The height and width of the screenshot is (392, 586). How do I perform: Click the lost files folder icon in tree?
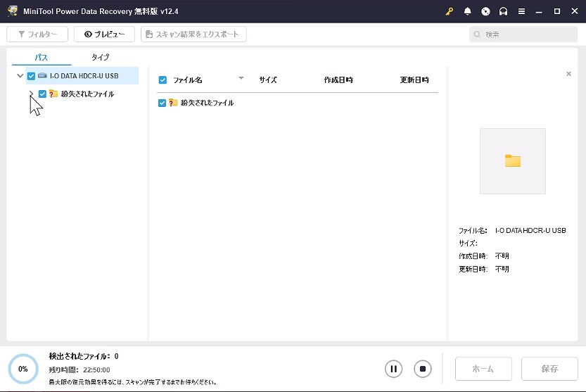[x=53, y=94]
